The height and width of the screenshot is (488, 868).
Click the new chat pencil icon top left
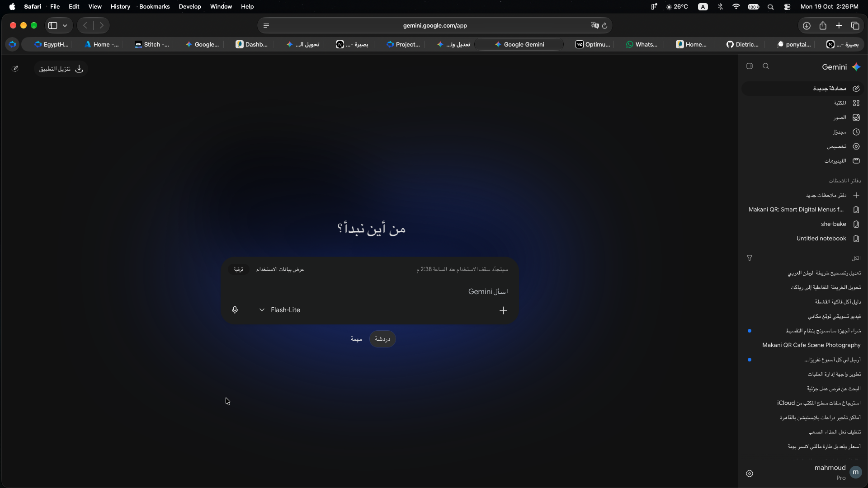tap(15, 69)
